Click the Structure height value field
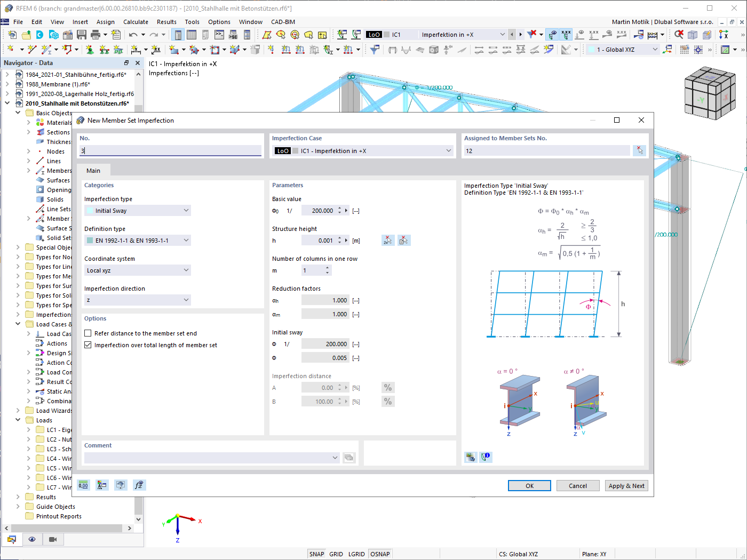Viewport: 747px width, 560px height. tap(319, 241)
